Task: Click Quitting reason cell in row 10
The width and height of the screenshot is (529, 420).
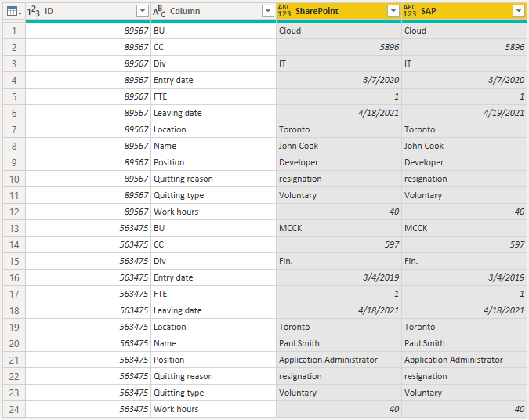Action: [x=213, y=179]
